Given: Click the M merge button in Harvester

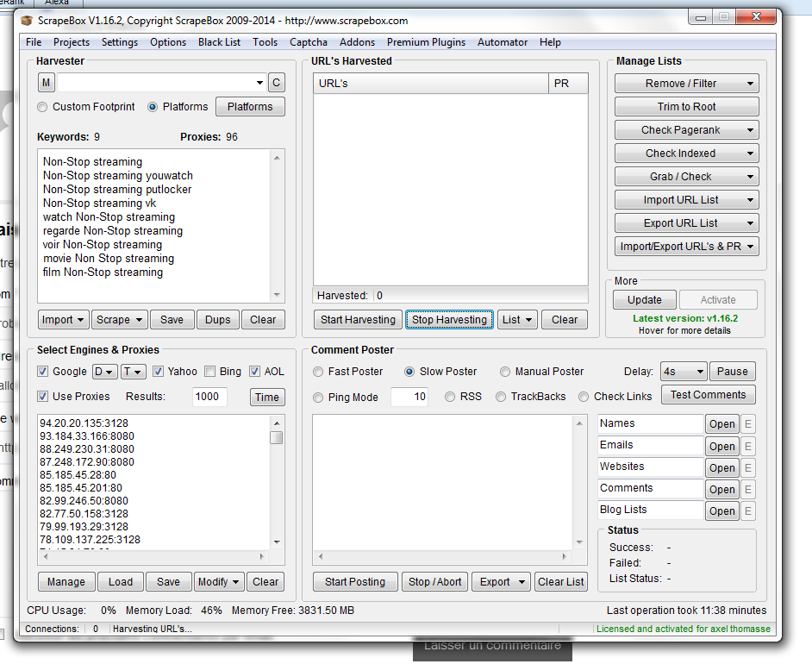Looking at the screenshot, I should tap(46, 83).
